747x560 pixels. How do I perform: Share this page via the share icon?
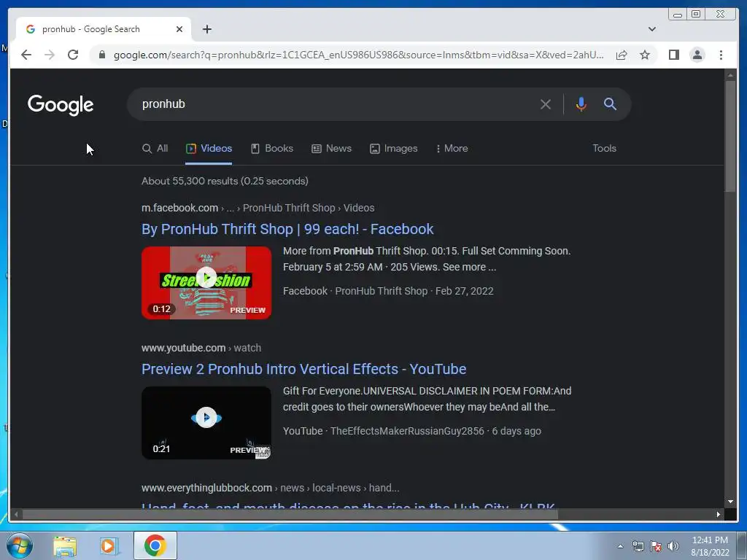point(622,55)
